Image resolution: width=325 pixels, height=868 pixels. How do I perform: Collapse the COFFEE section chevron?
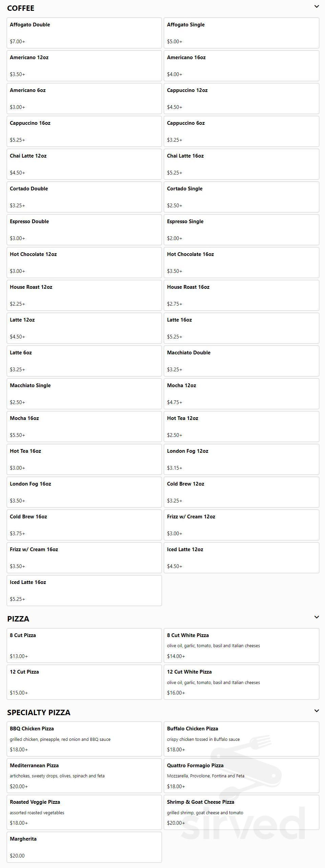(317, 6)
